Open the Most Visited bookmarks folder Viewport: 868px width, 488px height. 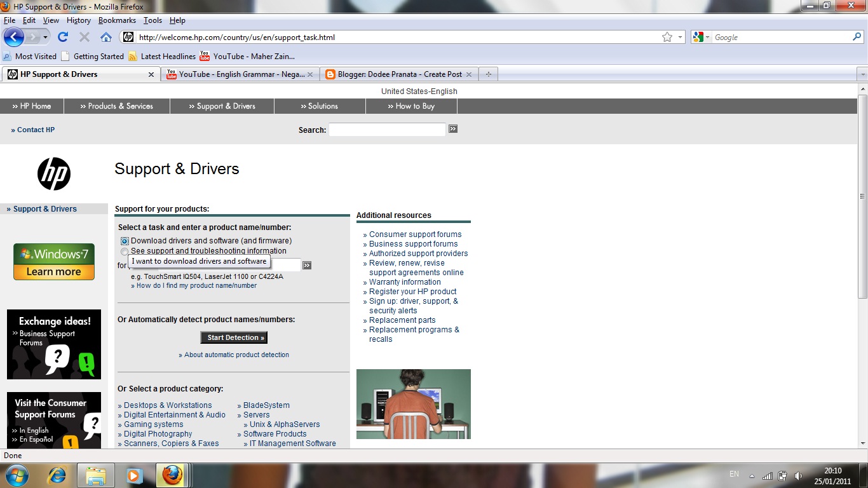coord(30,57)
